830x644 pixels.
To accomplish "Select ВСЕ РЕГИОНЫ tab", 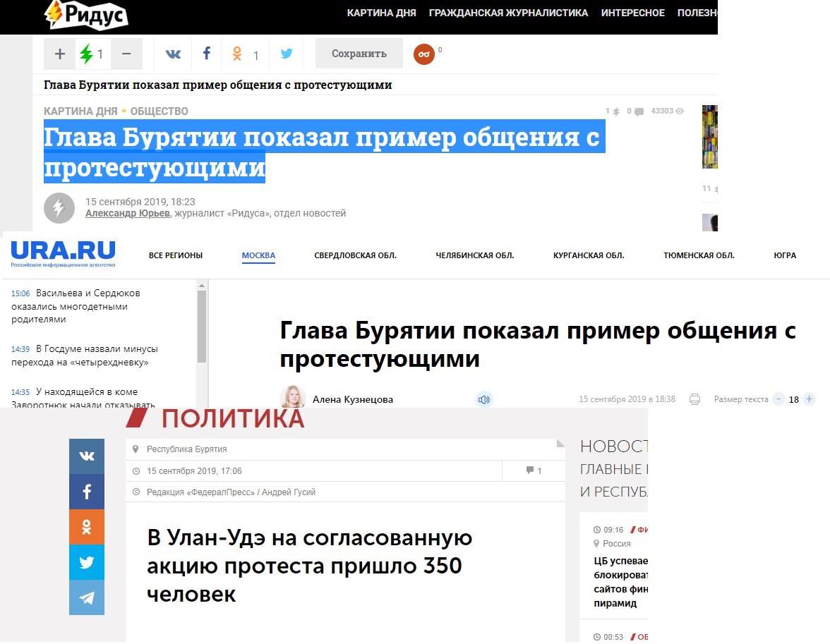I will pos(176,255).
